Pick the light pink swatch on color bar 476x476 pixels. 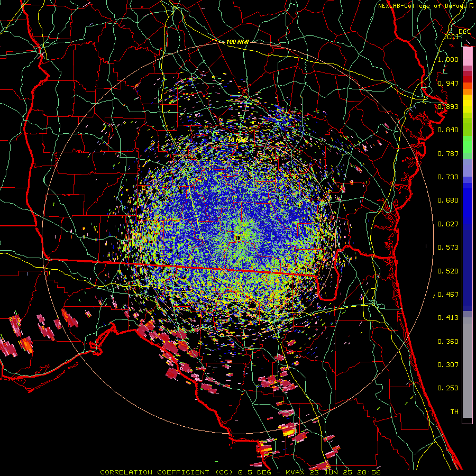(x=467, y=57)
